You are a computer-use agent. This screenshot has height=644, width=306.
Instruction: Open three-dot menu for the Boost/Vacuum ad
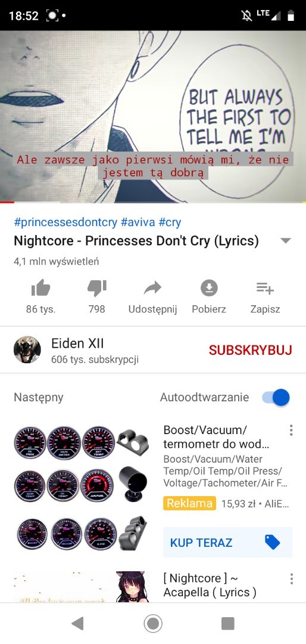(x=291, y=430)
